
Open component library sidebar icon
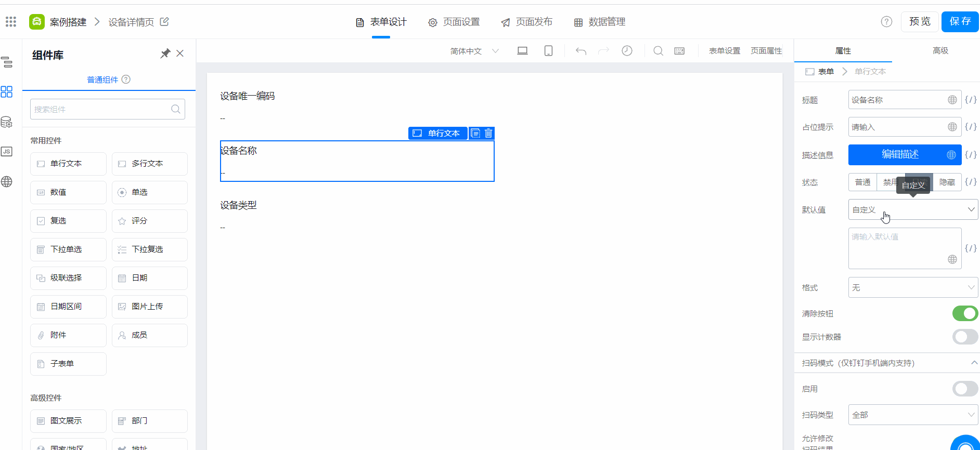(x=7, y=92)
